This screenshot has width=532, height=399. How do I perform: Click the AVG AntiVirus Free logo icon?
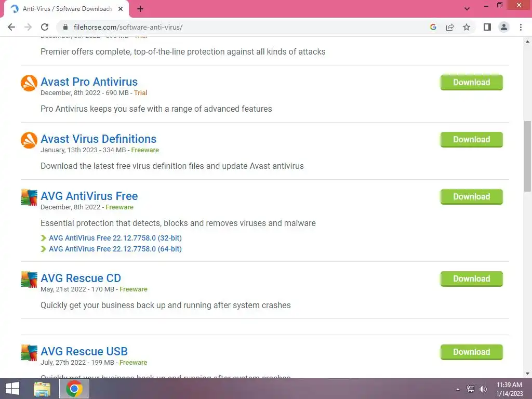pos(29,197)
